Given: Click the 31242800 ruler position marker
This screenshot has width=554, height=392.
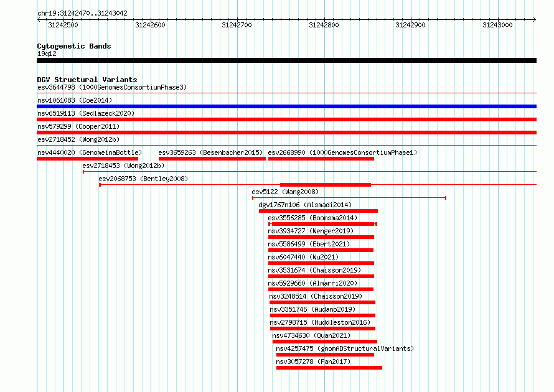Looking at the screenshot, I should [x=324, y=25].
